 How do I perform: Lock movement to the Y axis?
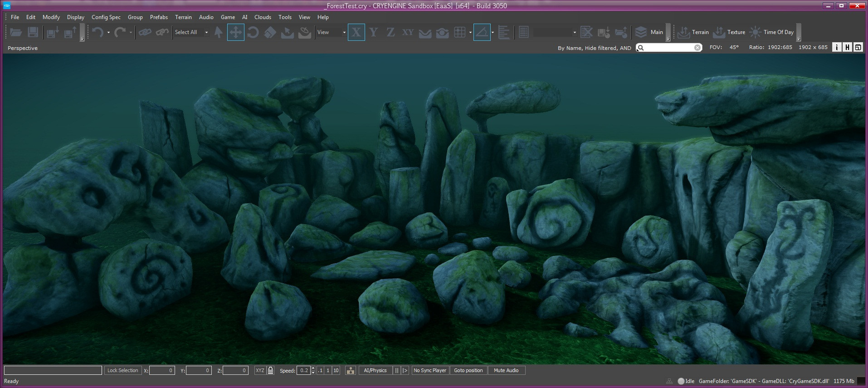pyautogui.click(x=374, y=32)
